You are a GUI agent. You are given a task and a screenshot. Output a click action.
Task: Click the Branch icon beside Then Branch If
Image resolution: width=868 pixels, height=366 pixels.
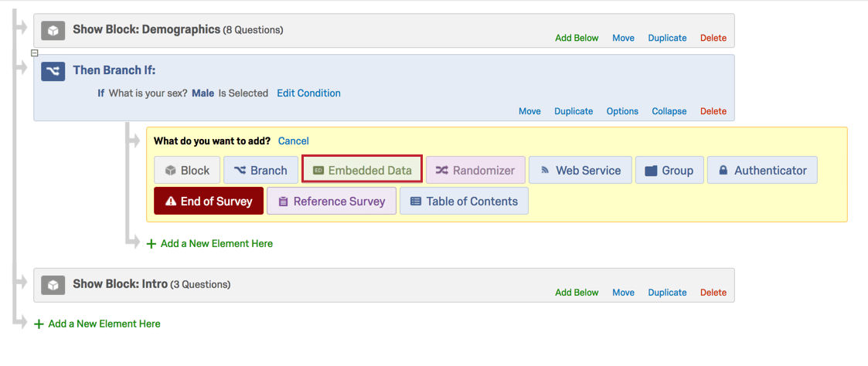(x=53, y=72)
